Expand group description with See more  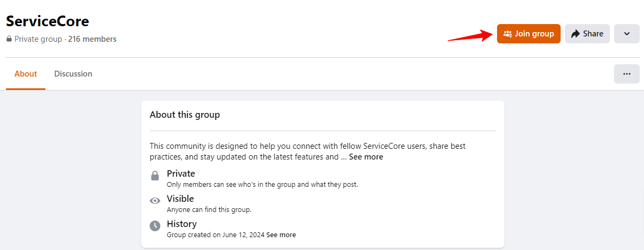366,157
